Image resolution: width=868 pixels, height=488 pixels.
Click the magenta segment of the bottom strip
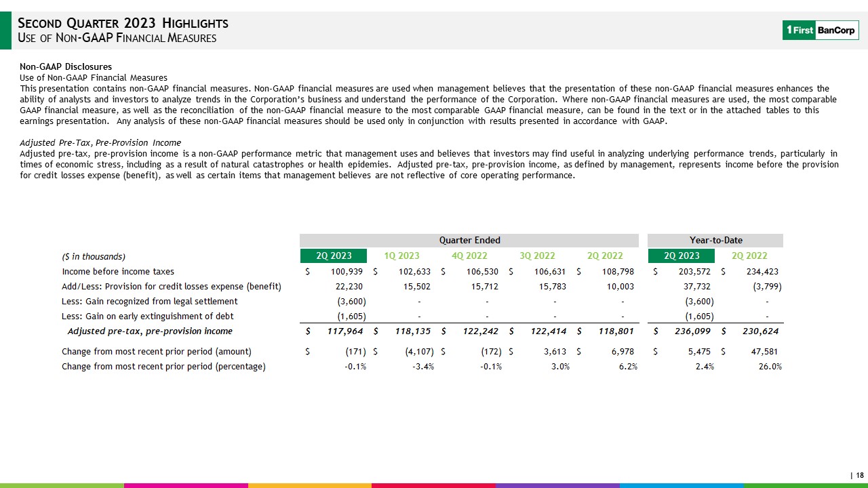(x=186, y=485)
